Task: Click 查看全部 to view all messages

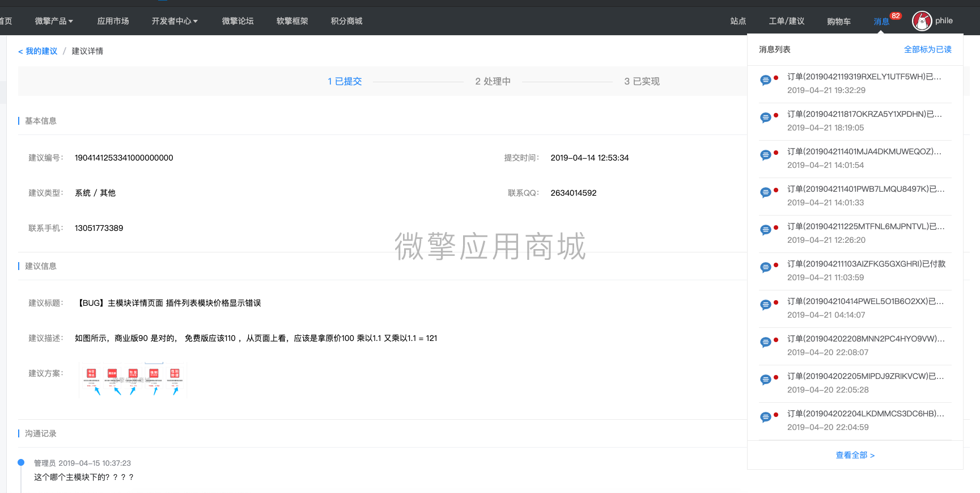Action: point(855,455)
